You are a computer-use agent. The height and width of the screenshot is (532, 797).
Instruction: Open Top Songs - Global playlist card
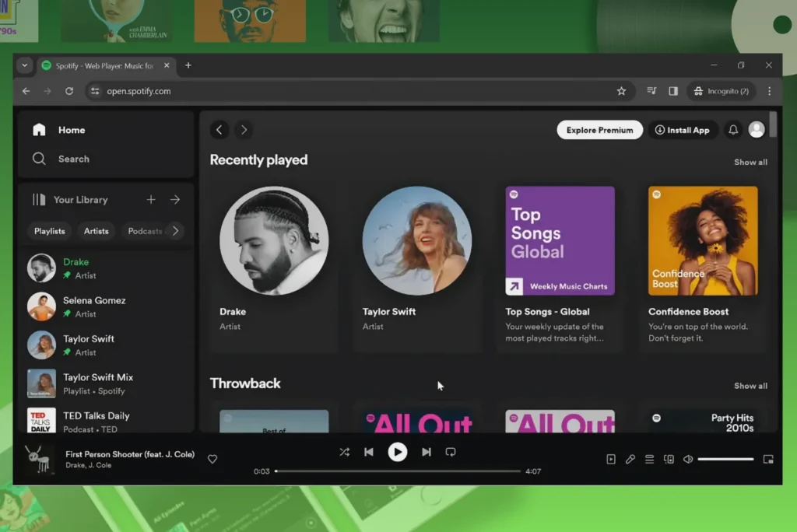[560, 264]
